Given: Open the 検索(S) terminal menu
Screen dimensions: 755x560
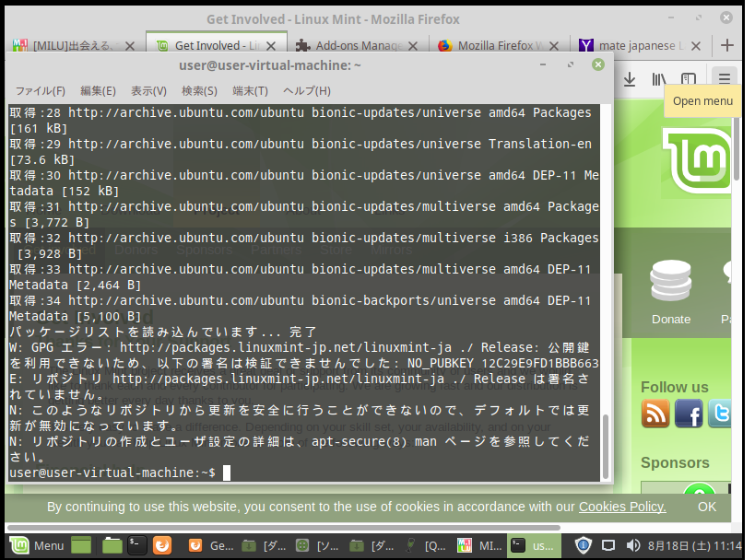Looking at the screenshot, I should pos(199,90).
